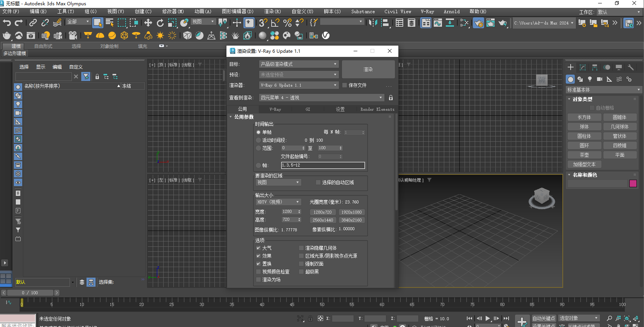Click the Mirror tool icon
Image resolution: width=644 pixels, height=327 pixels.
tap(373, 23)
